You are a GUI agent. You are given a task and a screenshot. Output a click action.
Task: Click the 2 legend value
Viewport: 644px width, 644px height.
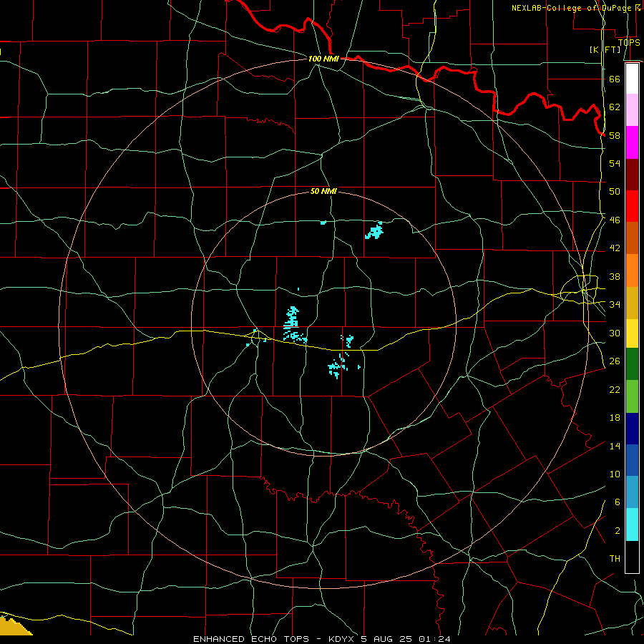pos(618,531)
